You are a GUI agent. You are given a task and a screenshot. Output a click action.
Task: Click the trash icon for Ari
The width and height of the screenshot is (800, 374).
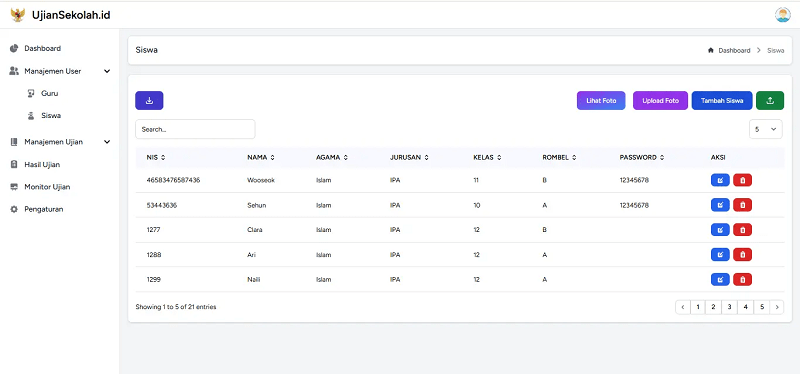[742, 255]
